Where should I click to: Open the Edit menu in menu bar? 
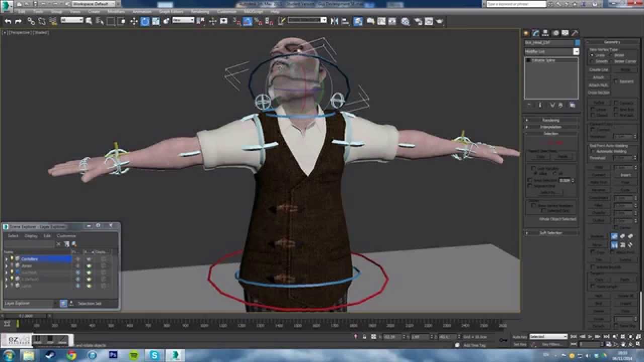(x=22, y=11)
